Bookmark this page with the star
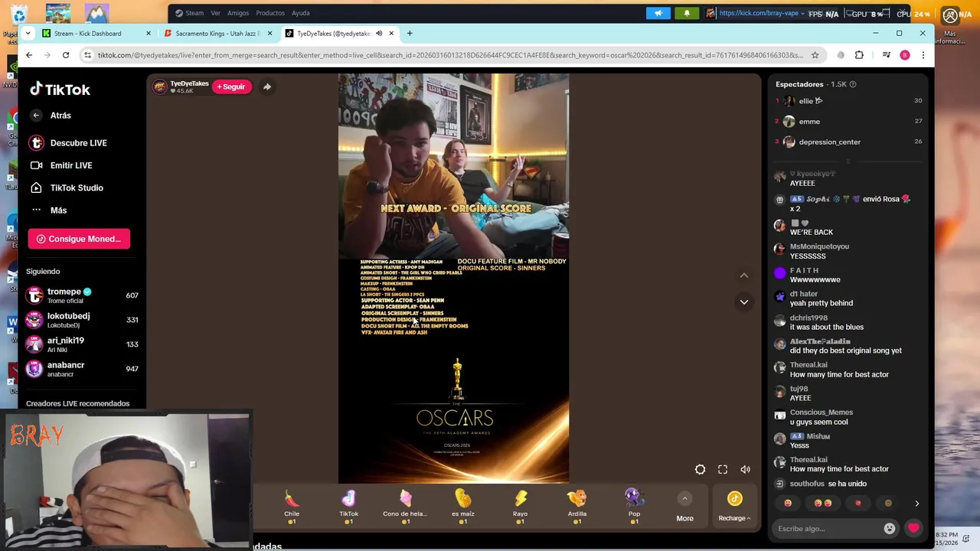 pos(815,55)
